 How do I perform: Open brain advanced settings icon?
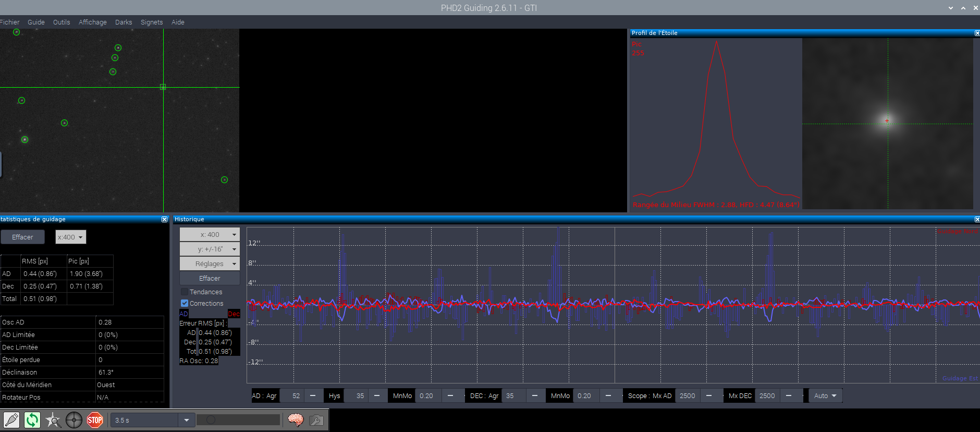[x=296, y=420]
